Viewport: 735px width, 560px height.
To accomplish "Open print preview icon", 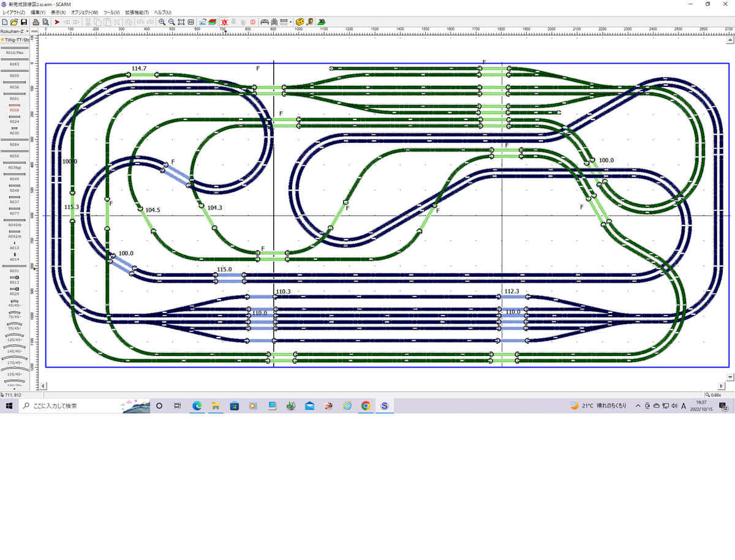I will pos(45,21).
